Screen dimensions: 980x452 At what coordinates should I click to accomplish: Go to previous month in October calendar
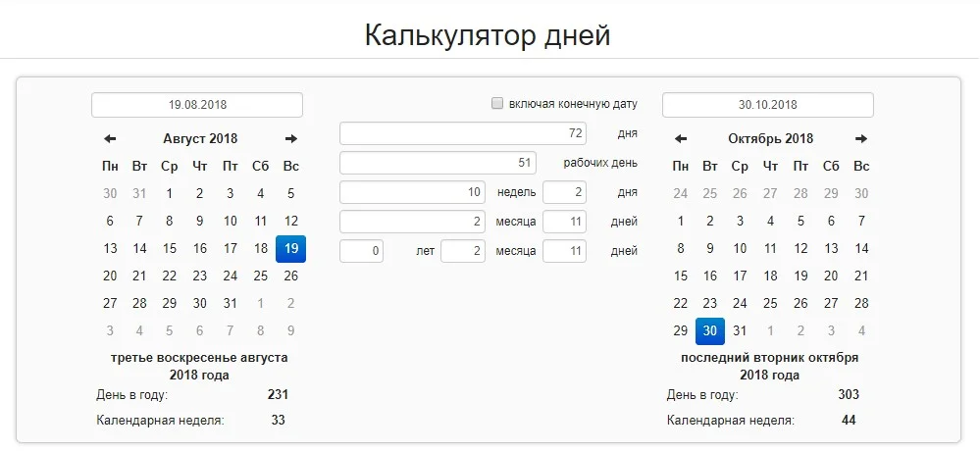[681, 139]
